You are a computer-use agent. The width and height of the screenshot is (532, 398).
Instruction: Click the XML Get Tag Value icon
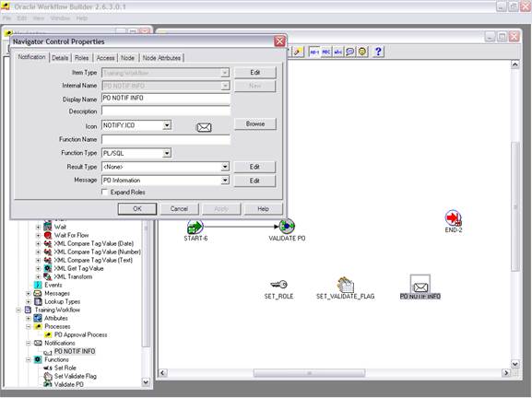click(x=48, y=268)
